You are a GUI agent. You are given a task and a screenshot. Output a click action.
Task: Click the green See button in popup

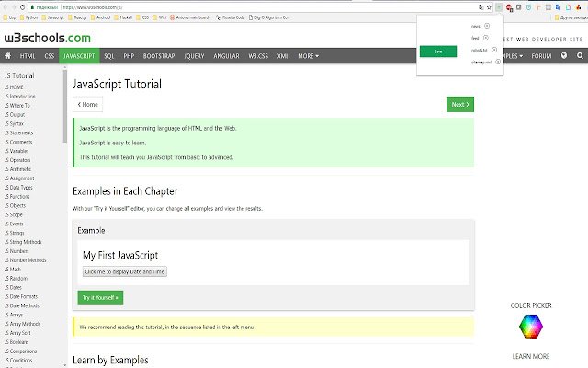pyautogui.click(x=438, y=52)
